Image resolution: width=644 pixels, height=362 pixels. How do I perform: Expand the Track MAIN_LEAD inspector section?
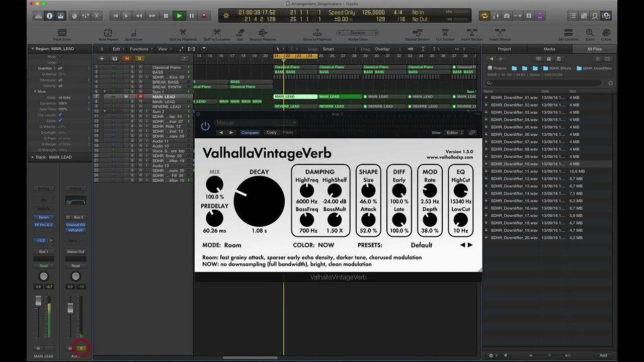[x=32, y=157]
